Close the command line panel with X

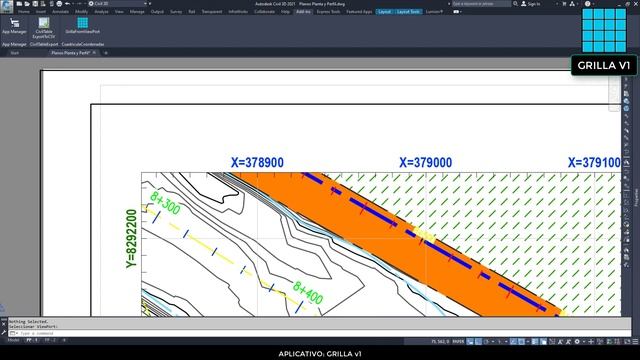point(4,324)
